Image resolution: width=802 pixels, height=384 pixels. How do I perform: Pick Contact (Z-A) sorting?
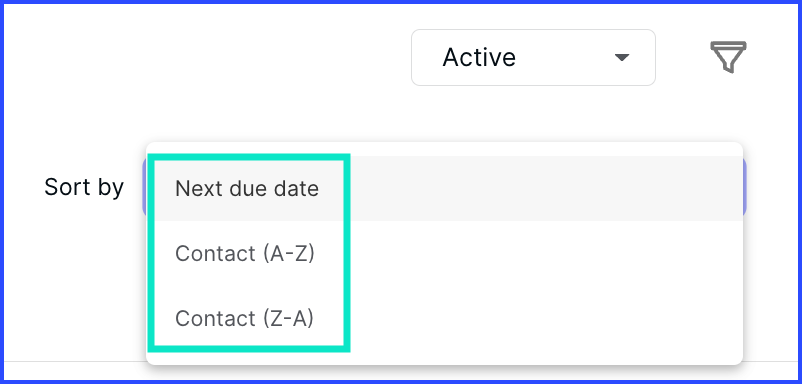pyautogui.click(x=444, y=319)
